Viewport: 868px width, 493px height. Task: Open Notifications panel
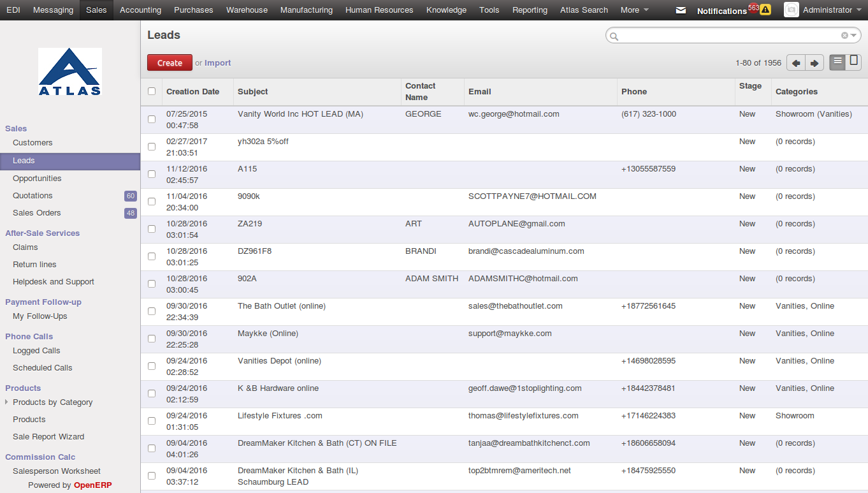(721, 11)
